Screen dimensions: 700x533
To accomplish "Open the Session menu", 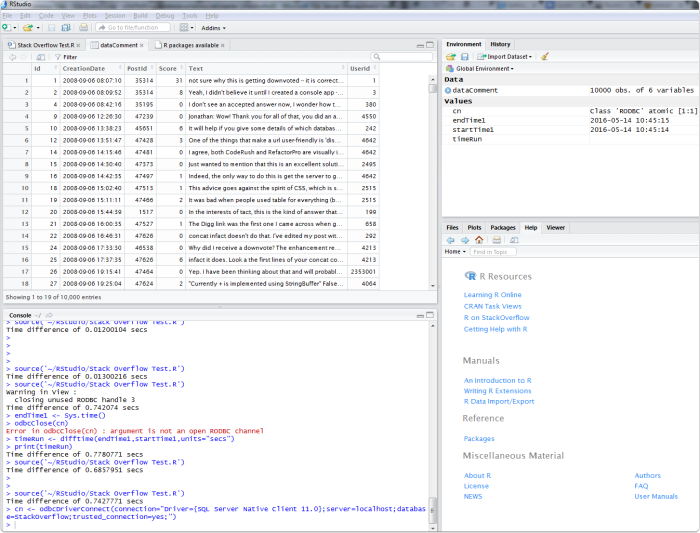I will tap(115, 16).
